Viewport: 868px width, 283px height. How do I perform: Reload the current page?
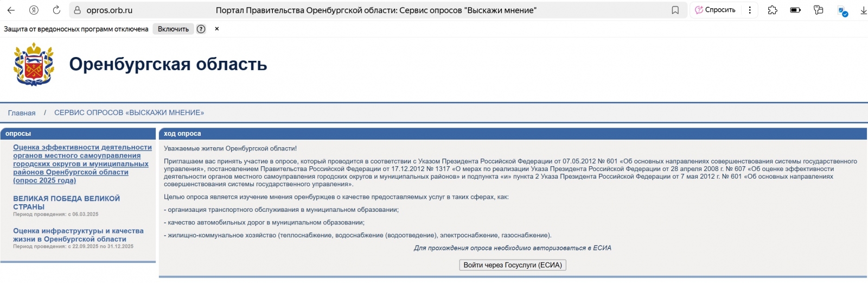[x=56, y=10]
